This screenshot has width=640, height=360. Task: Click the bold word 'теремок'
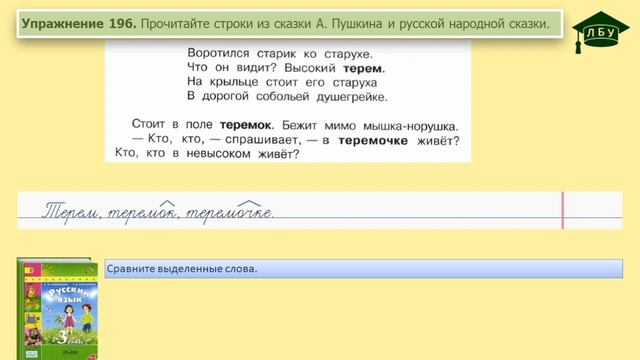245,125
